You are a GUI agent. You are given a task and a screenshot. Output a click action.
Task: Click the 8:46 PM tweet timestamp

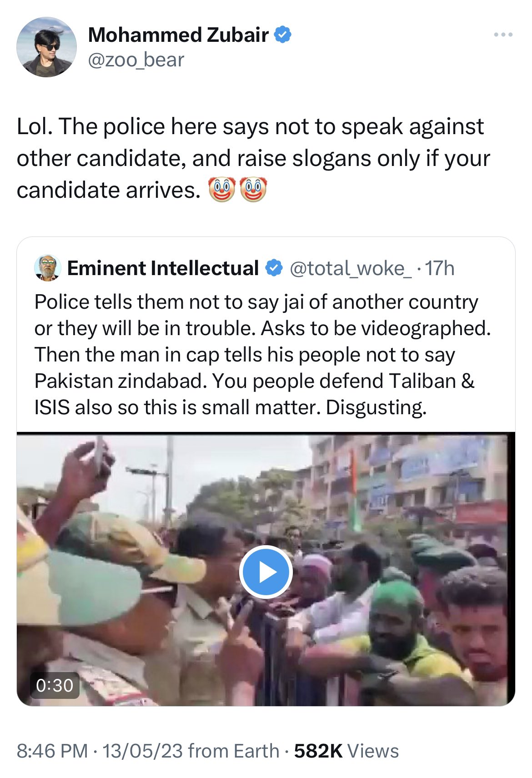tap(52, 751)
